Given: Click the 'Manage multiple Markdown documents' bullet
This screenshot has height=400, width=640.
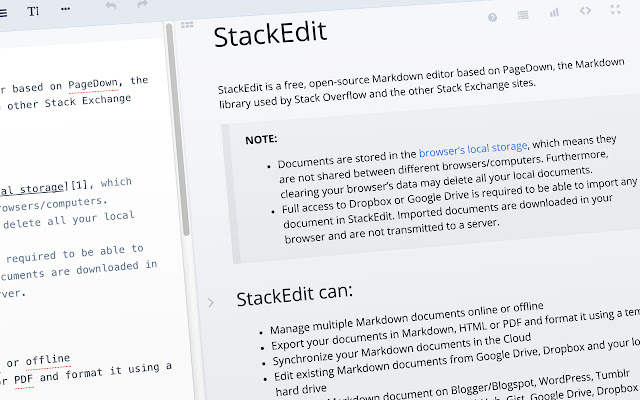Looking at the screenshot, I should (407, 318).
